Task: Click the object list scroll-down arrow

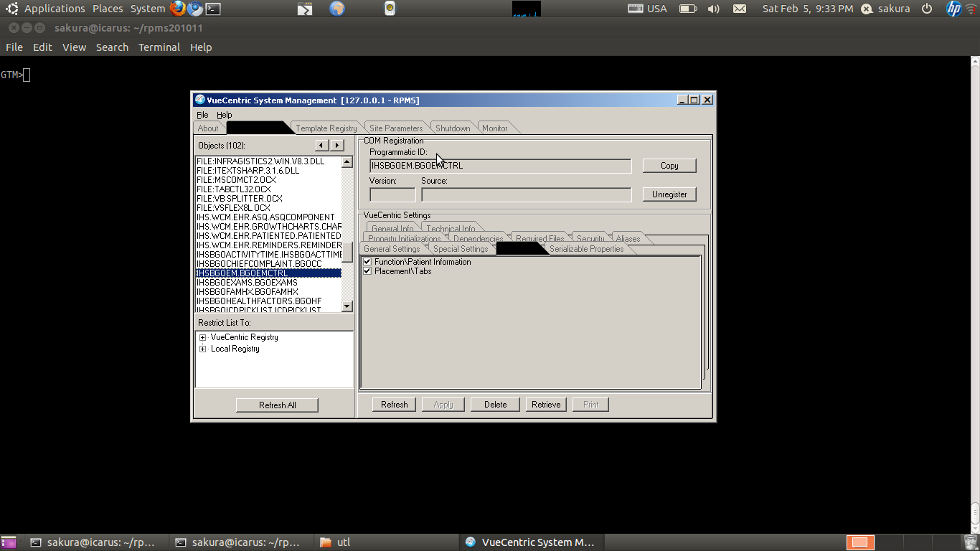Action: [x=347, y=306]
